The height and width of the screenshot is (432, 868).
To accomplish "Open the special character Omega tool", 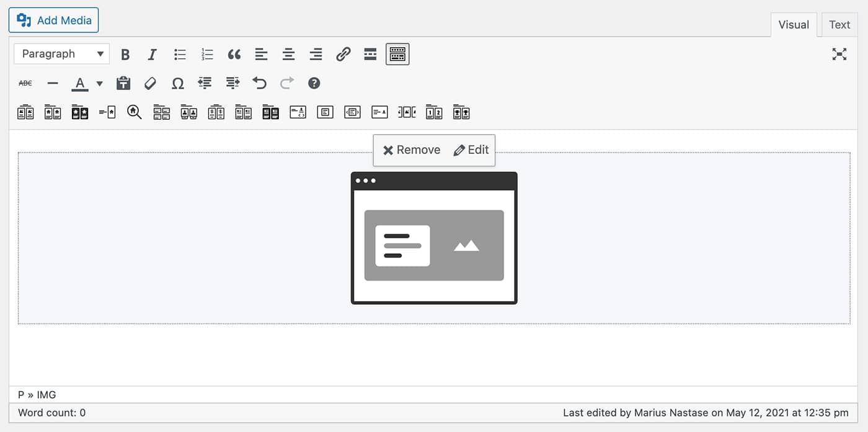I will 178,83.
